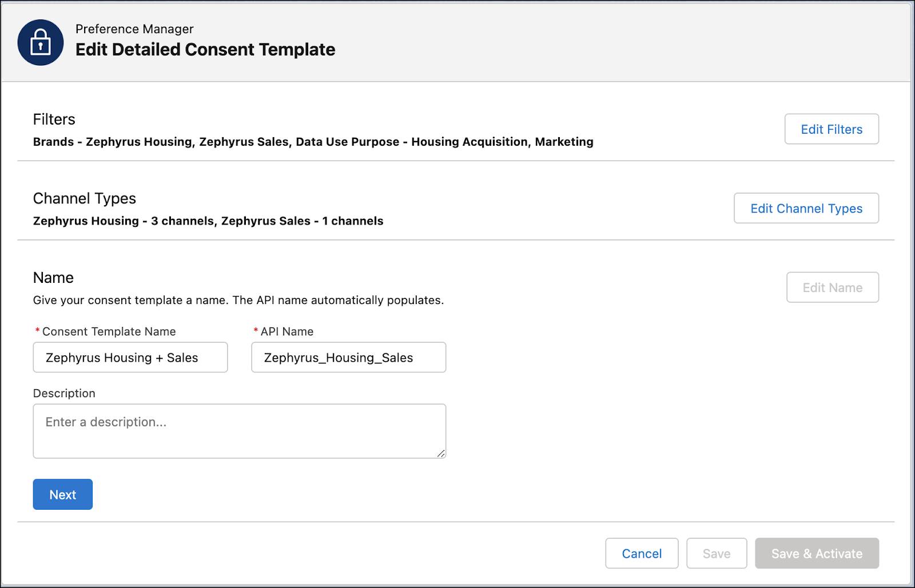The image size is (915, 588).
Task: Click the Edit Detailed Consent Template heading
Action: [205, 50]
